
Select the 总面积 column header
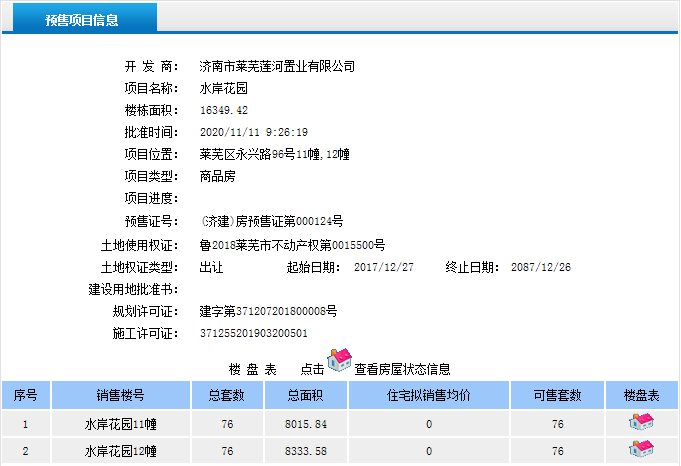pos(306,395)
